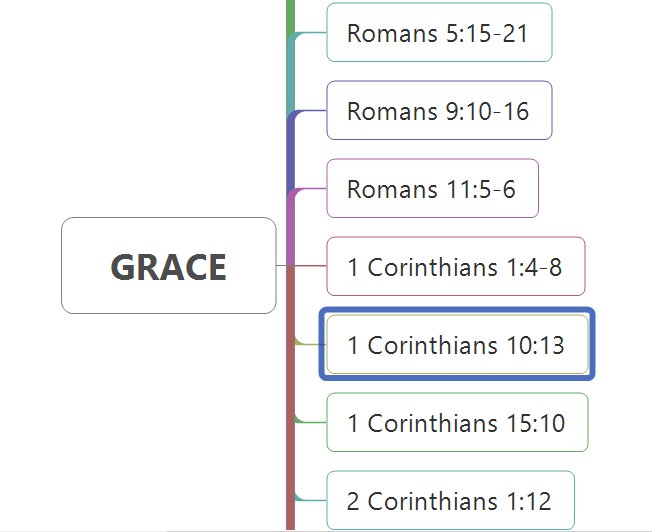Select the Romans 5:15-21 topic

click(440, 32)
